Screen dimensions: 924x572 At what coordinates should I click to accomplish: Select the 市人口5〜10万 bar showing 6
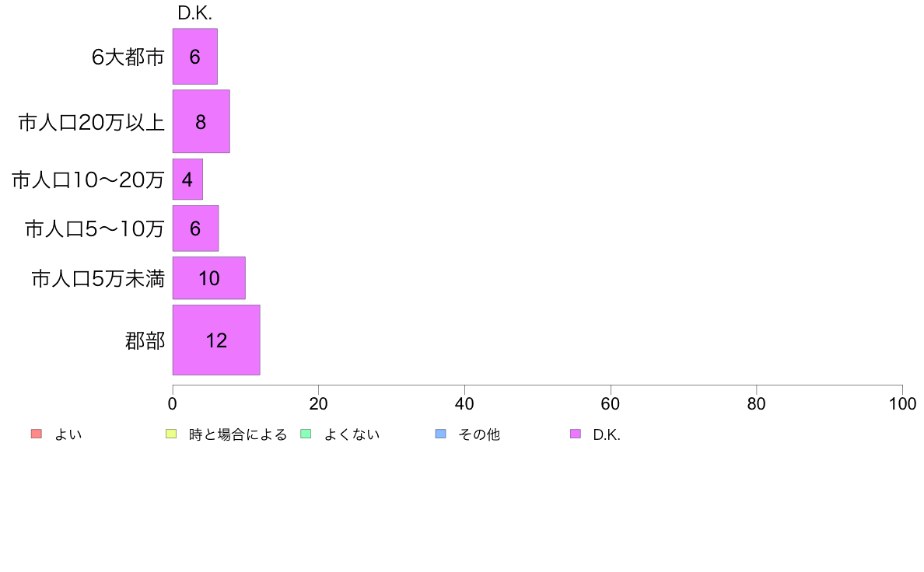tap(196, 228)
